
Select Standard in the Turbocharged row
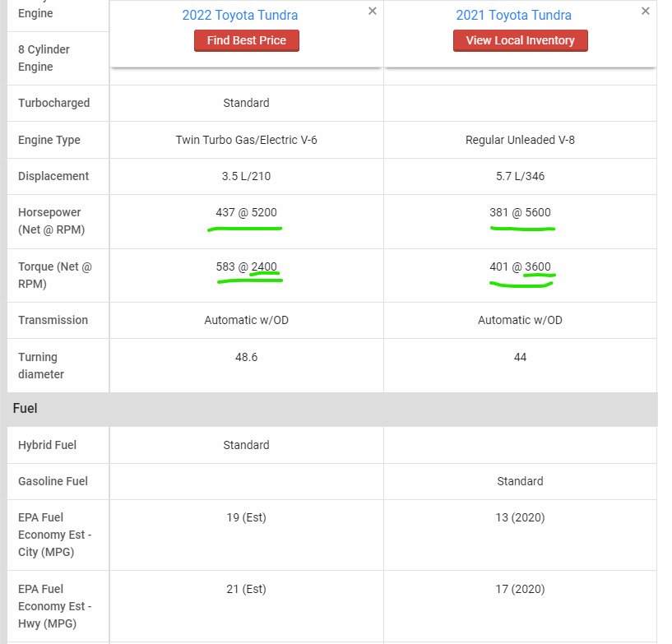tap(247, 103)
